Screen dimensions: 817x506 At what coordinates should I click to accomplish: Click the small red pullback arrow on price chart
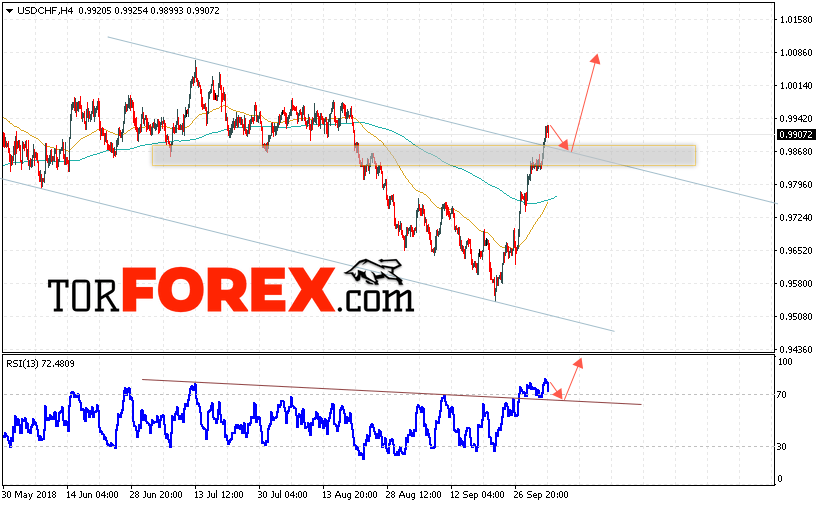(559, 137)
